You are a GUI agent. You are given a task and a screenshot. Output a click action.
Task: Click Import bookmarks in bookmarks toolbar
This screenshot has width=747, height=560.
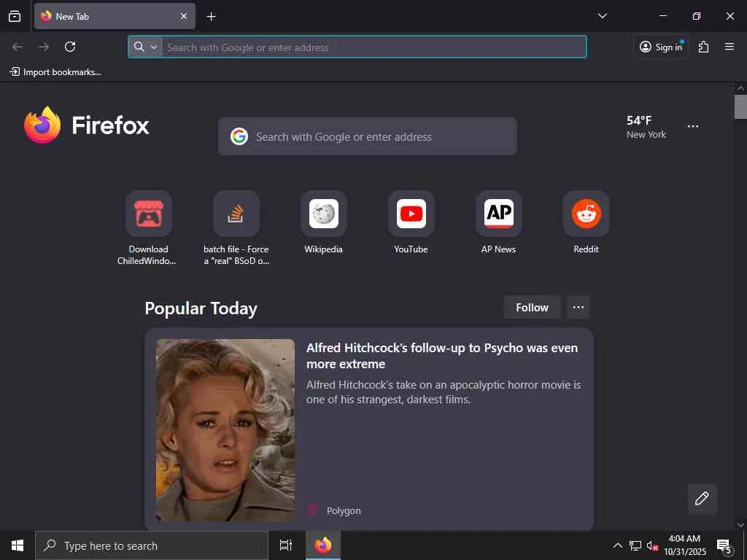[x=55, y=72]
